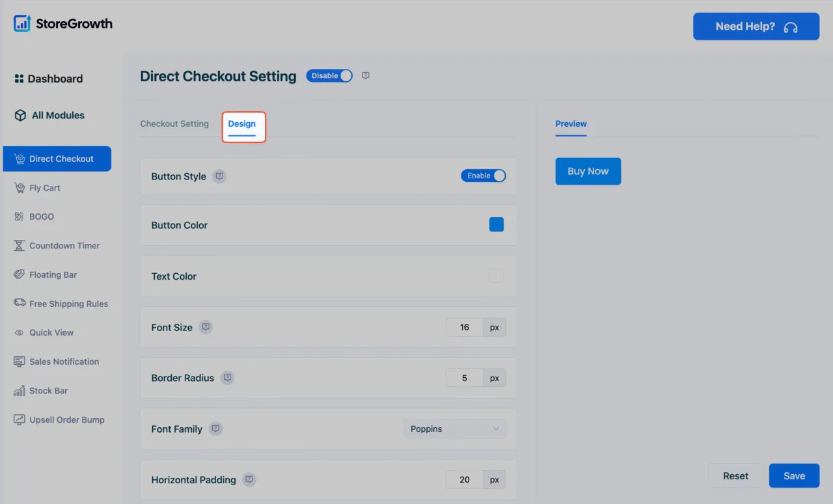Click the Direct Checkout cart icon in sidebar
833x504 pixels.
pyautogui.click(x=20, y=159)
